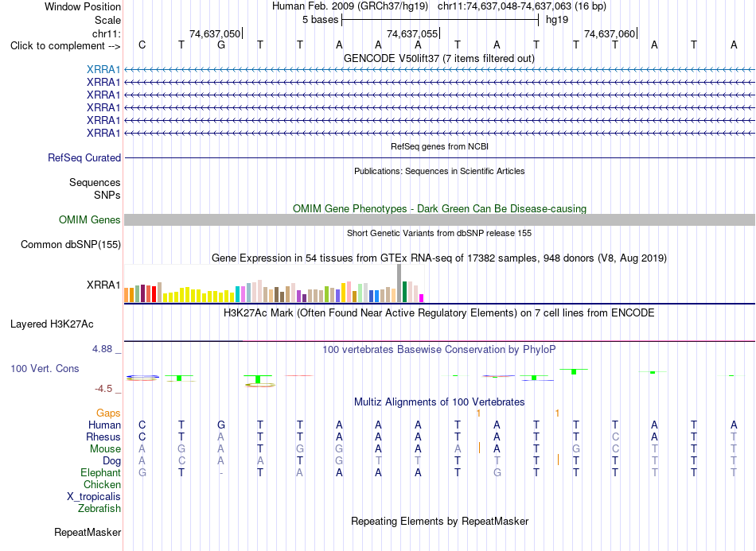Click the dark blue RefSeq Curated line
This screenshot has width=756, height=551.
(x=439, y=157)
